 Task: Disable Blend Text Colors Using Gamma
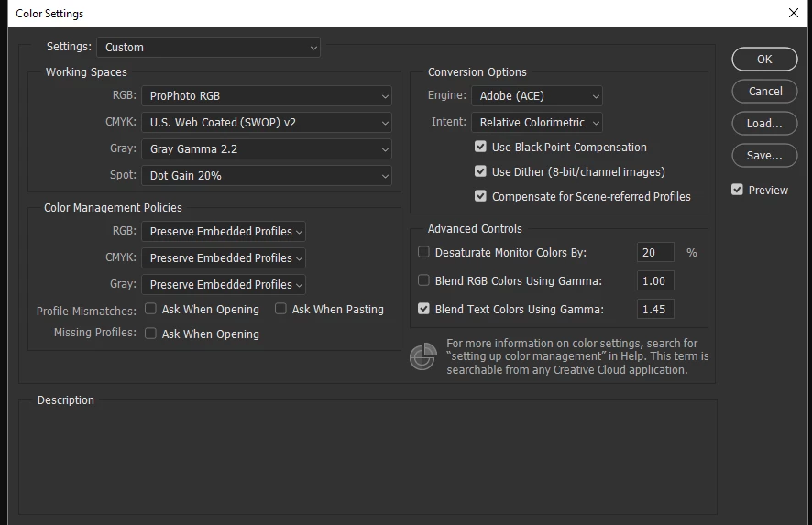[x=423, y=309]
